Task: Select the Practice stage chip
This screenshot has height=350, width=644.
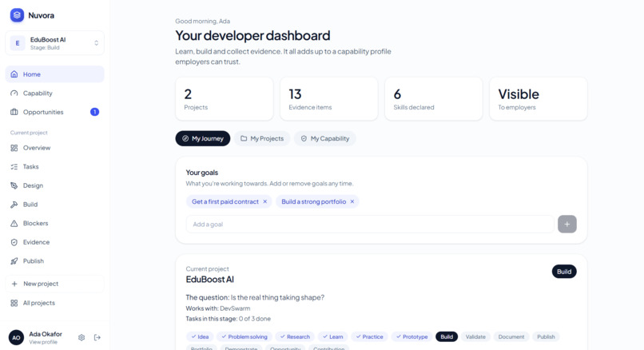Action: pos(369,337)
